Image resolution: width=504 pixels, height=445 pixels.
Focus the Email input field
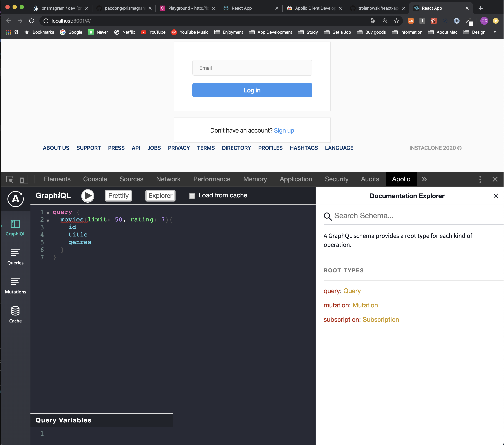(252, 68)
